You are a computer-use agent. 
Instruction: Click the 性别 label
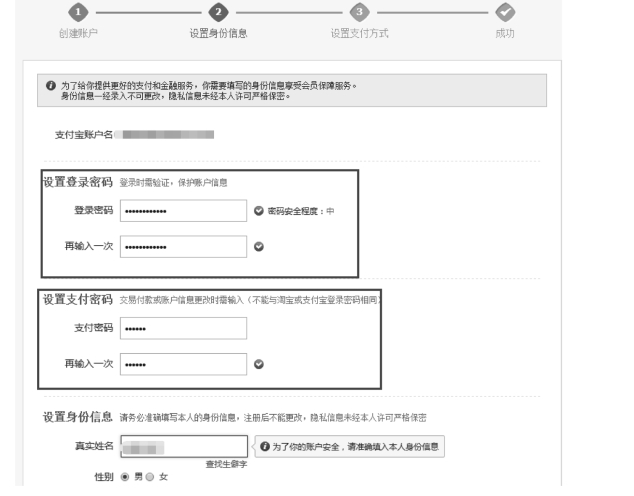click(104, 477)
